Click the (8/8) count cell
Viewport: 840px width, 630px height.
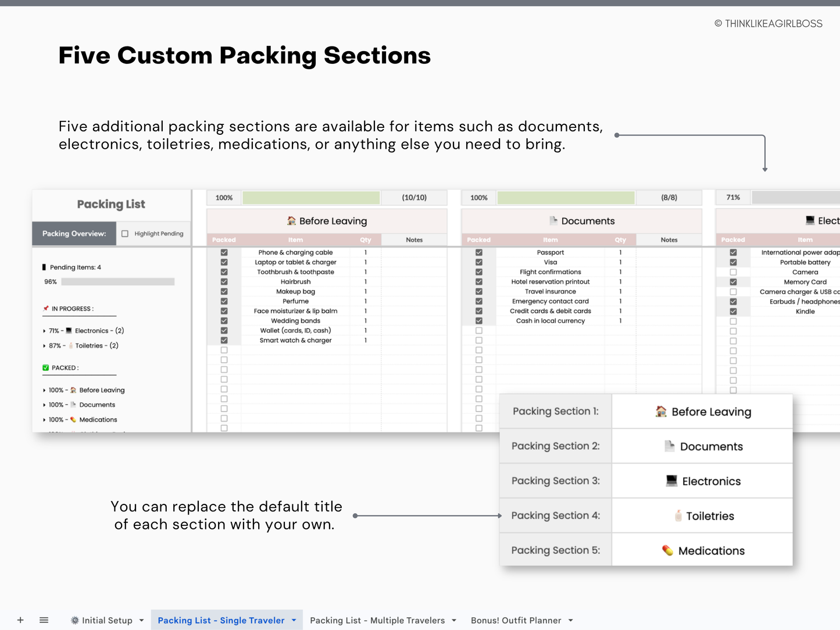tap(669, 198)
